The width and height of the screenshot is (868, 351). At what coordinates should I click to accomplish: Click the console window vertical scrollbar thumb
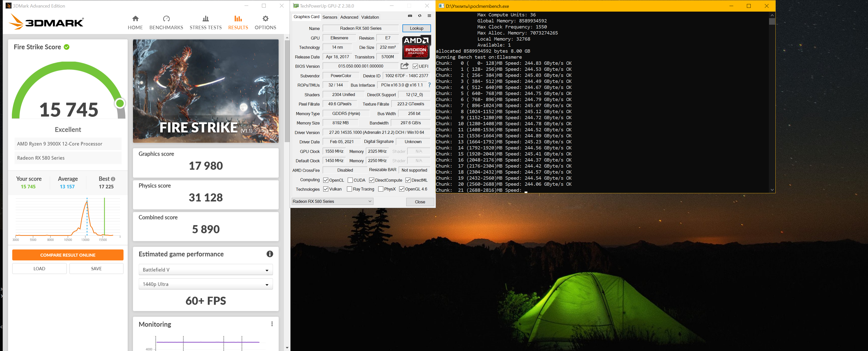pyautogui.click(x=772, y=21)
